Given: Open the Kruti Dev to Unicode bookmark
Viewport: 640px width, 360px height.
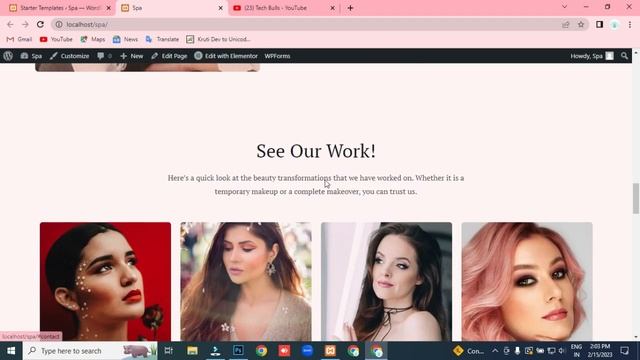Looking at the screenshot, I should click(x=218, y=39).
